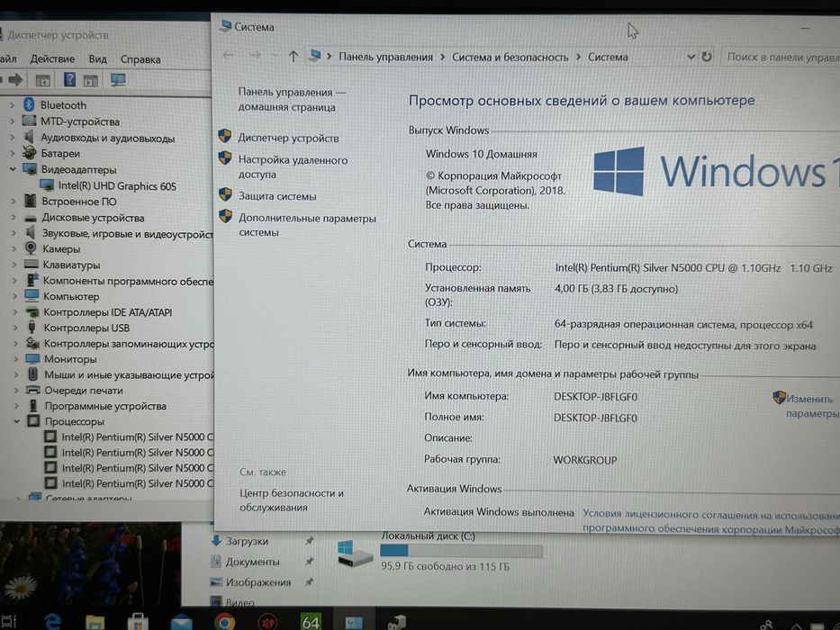Select Аудиовходы и аудиовыходы in device tree
Screen dimensions: 840x630
(108, 139)
